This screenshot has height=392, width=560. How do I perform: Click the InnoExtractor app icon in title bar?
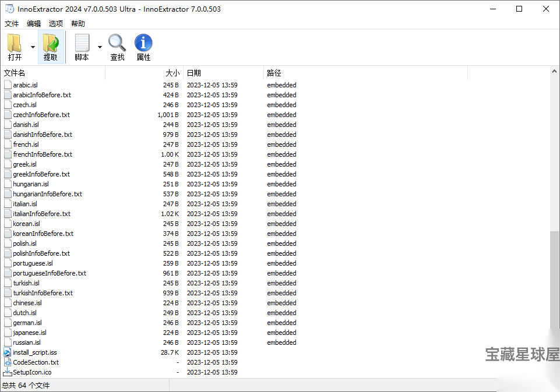(x=10, y=9)
